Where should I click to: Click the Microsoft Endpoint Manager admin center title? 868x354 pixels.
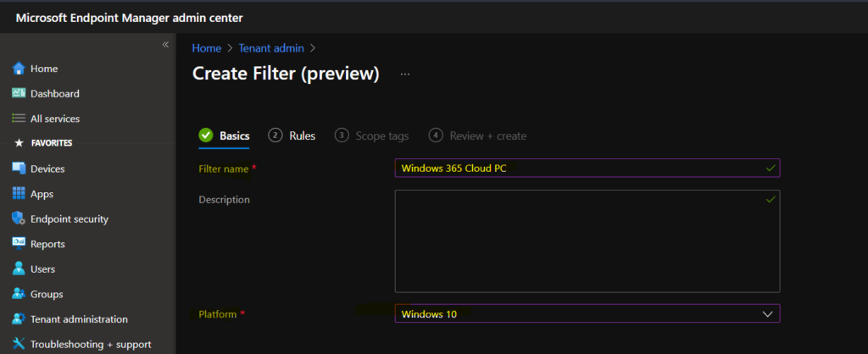point(129,18)
